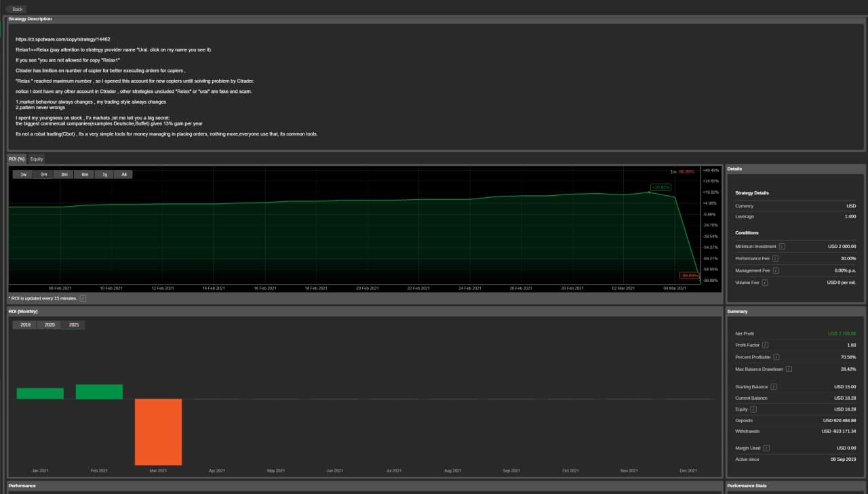Image resolution: width=868 pixels, height=494 pixels.
Task: Show Profit Factor info tooltip icon
Action: click(x=766, y=346)
